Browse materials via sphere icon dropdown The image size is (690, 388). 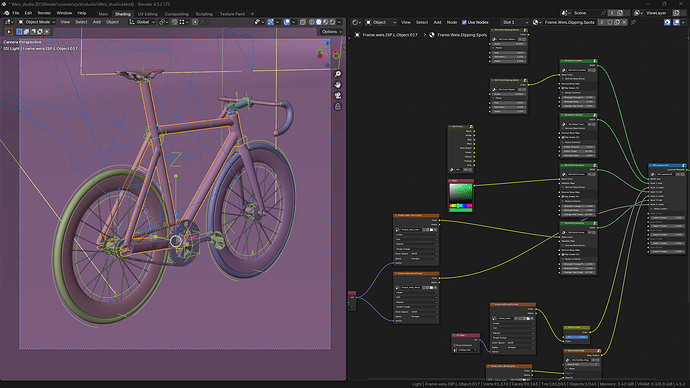click(536, 22)
